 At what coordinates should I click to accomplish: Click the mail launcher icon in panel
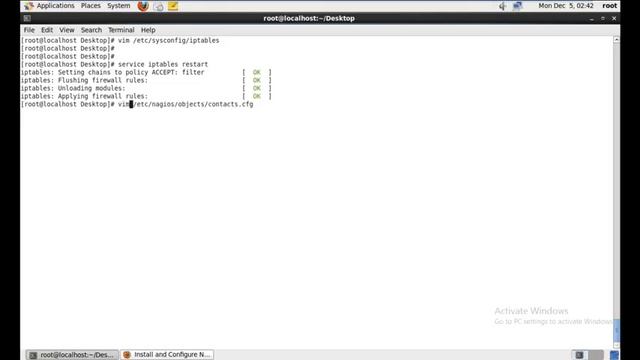coord(158,6)
